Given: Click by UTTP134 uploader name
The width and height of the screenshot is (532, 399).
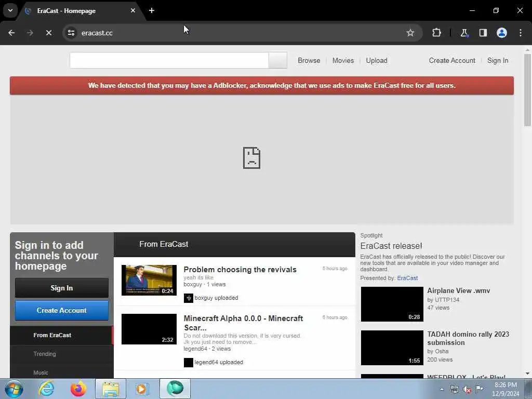Looking at the screenshot, I should pos(443,300).
